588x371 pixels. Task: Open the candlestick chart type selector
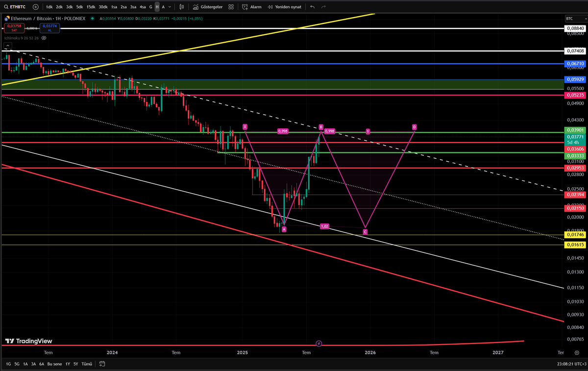(x=181, y=7)
